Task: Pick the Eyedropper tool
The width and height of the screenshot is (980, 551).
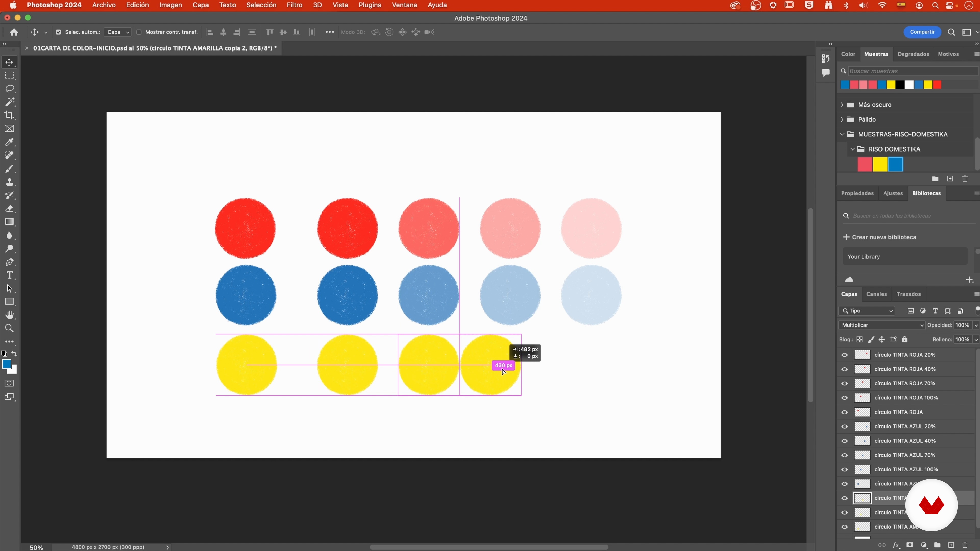Action: [9, 142]
